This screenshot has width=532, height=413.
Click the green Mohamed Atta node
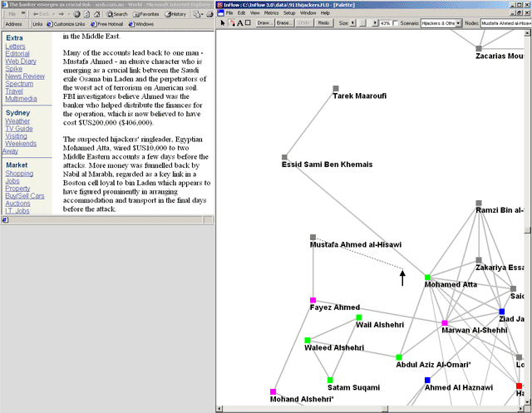click(x=427, y=277)
